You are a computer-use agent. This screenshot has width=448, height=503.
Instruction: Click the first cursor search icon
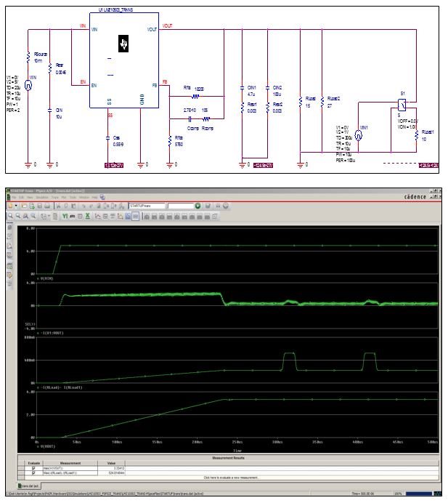147,217
